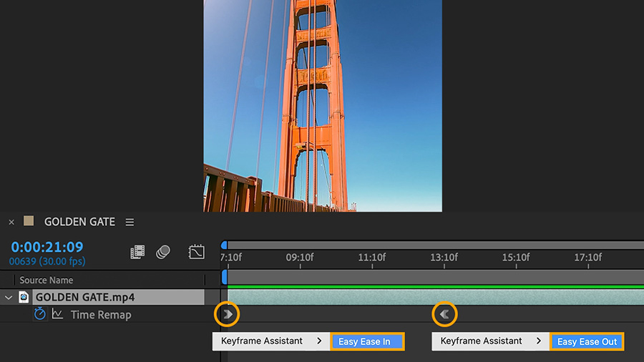Select the first Time Remap keyframe
The image size is (644, 362).
coord(228,314)
